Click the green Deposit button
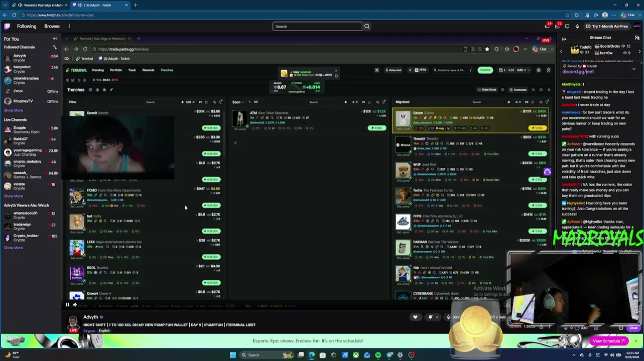This screenshot has height=361, width=644. click(485, 70)
